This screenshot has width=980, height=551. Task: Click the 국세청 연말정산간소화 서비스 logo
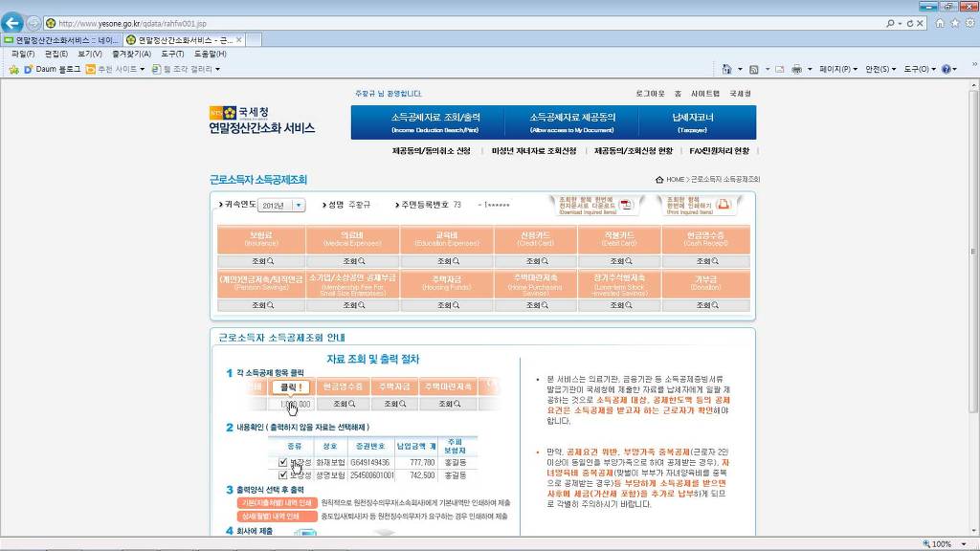click(x=261, y=121)
